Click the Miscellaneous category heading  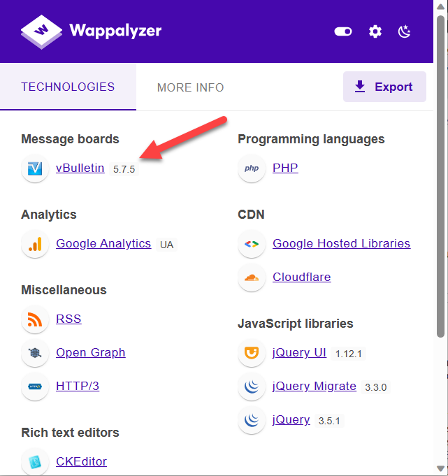tap(64, 290)
